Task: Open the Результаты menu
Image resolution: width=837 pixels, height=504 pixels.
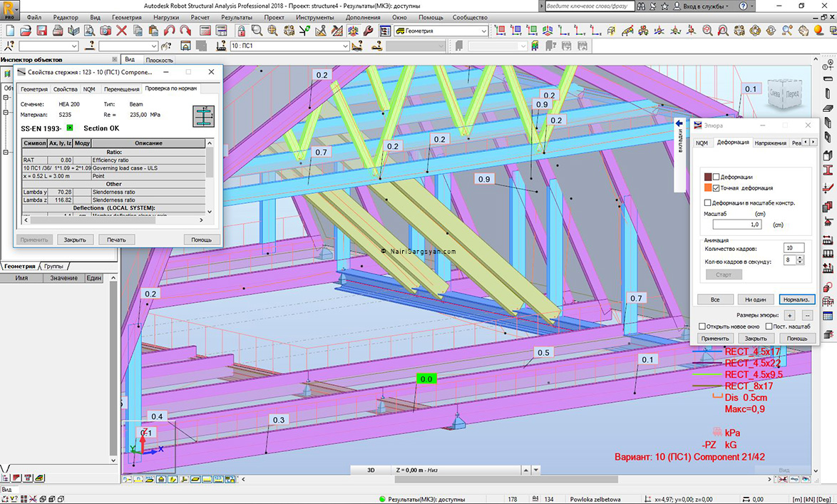Action: click(x=237, y=17)
